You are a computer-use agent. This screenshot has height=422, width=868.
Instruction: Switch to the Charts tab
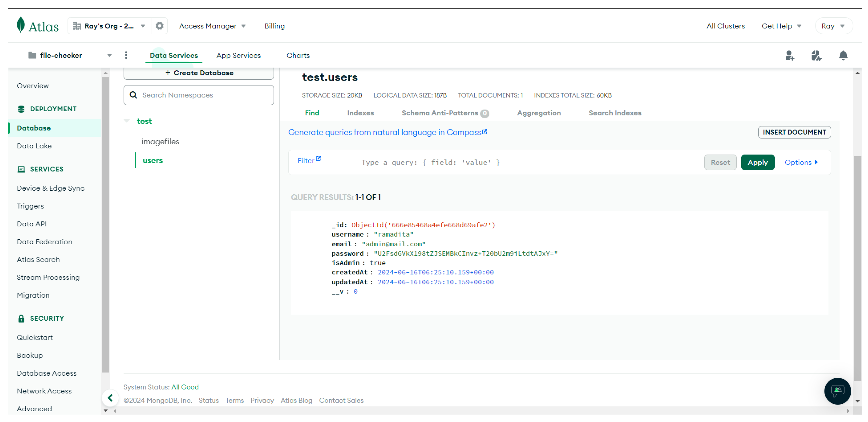[298, 55]
